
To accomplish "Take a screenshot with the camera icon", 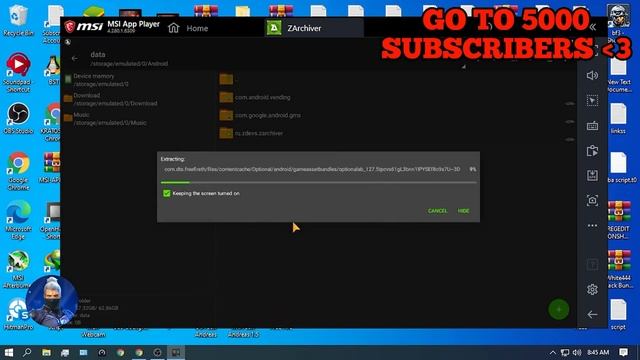I will point(592,200).
